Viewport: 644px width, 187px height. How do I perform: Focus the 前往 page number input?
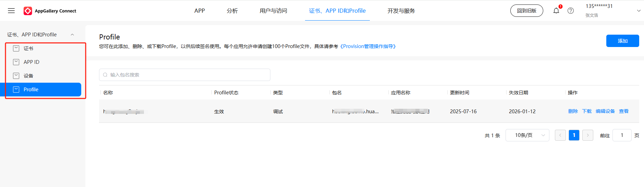pyautogui.click(x=622, y=135)
